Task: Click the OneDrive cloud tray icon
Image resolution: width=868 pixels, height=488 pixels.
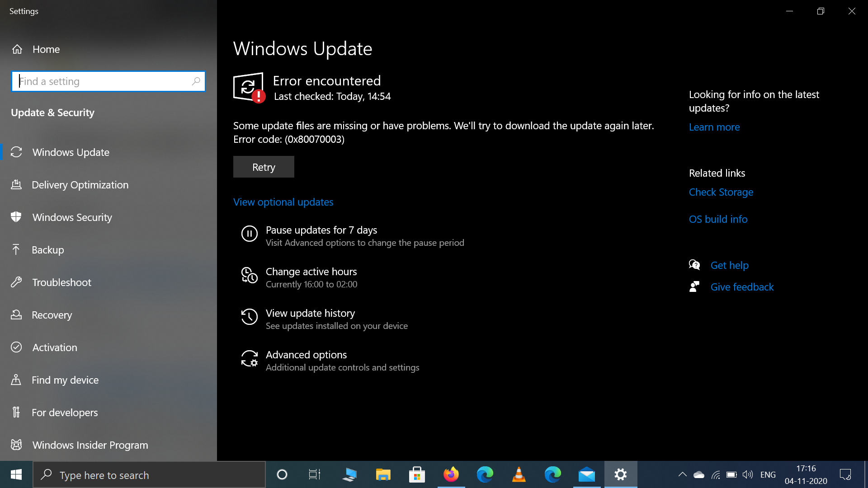Action: (x=699, y=474)
